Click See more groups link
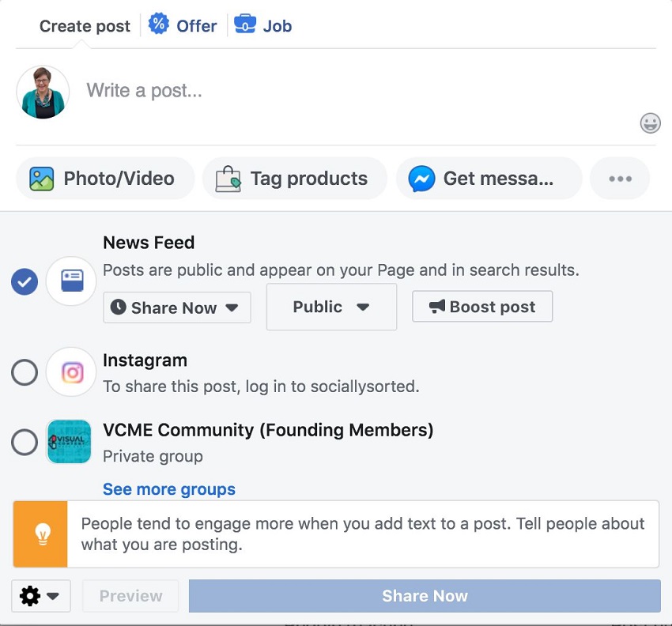The image size is (672, 626). click(x=168, y=489)
